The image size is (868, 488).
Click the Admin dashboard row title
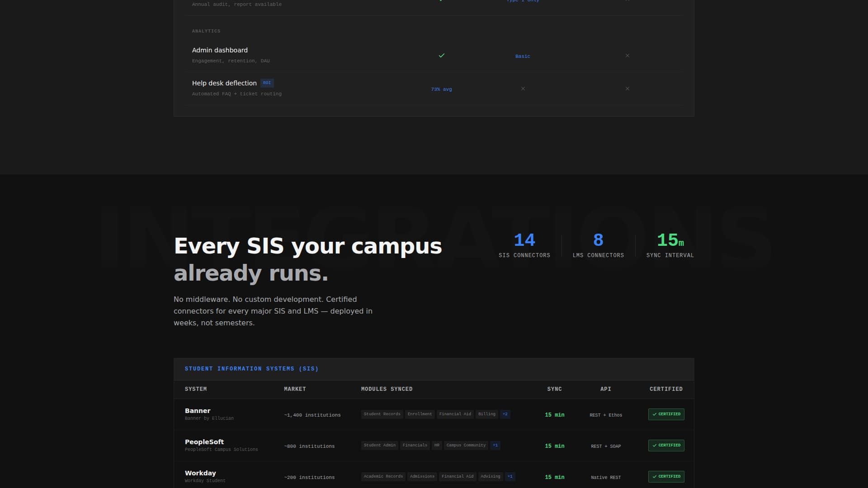tap(220, 50)
